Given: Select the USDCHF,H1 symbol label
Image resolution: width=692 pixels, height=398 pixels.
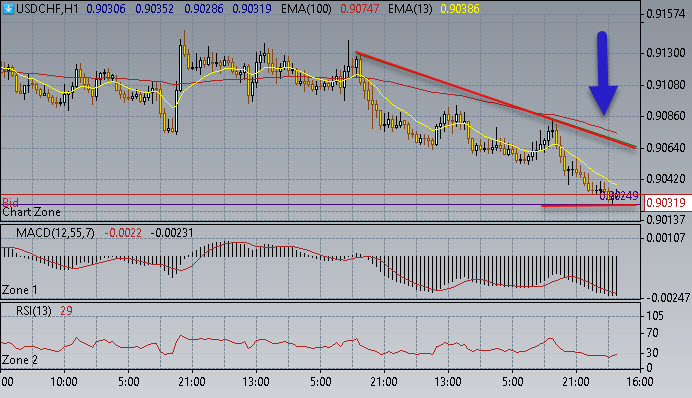Looking at the screenshot, I should [x=47, y=9].
